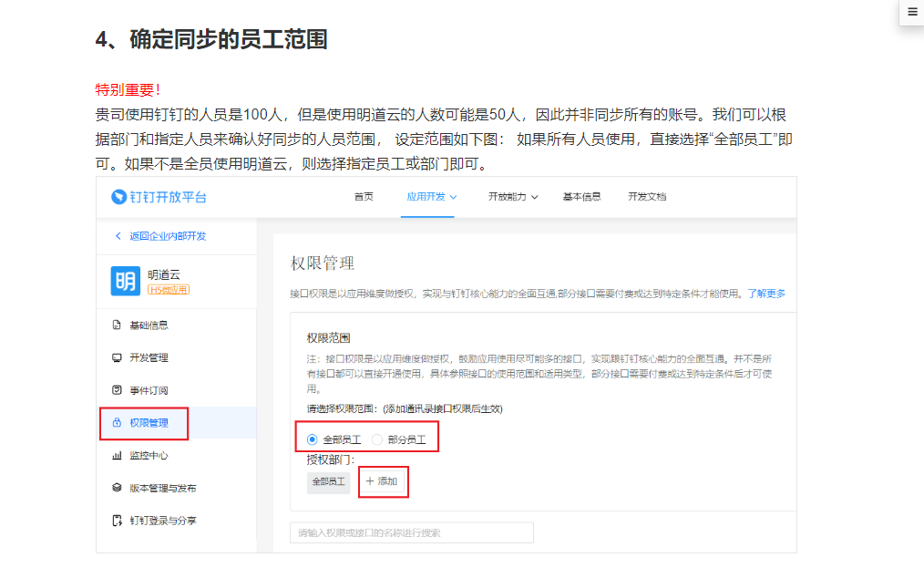Viewport: 924px width, 568px height.
Task: Select the 全部员工 radio button
Action: coord(313,439)
